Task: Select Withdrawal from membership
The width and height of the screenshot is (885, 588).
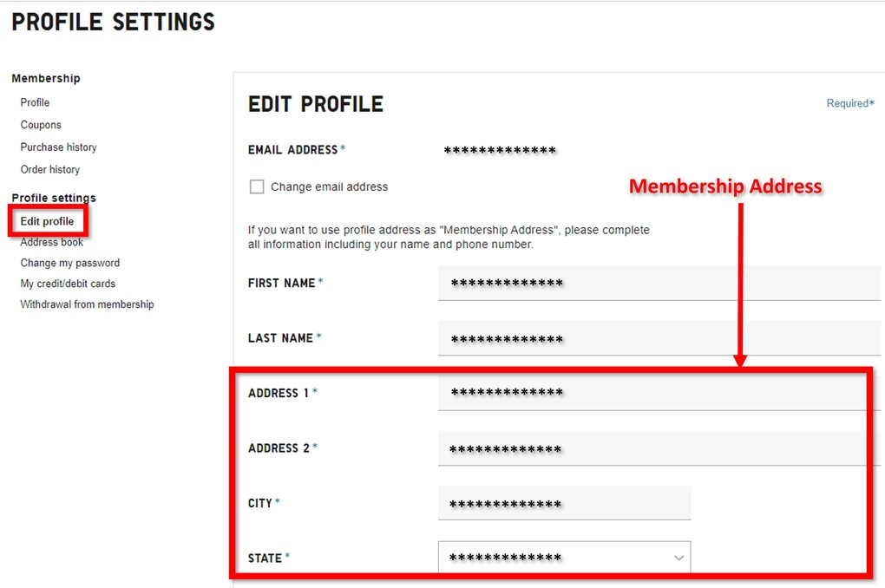Action: click(x=87, y=304)
